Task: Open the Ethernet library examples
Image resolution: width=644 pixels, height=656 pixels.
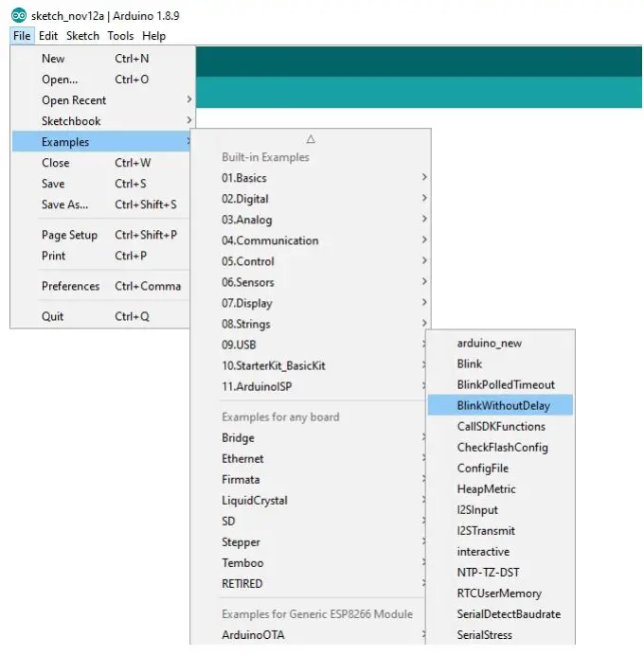Action: pyautogui.click(x=309, y=459)
